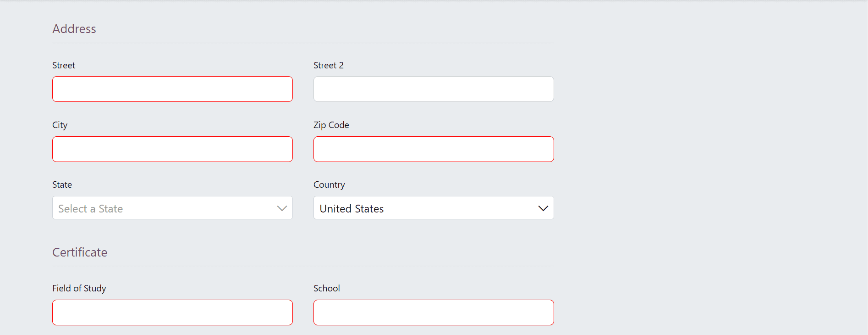This screenshot has height=335, width=868.
Task: Focus the Street 2 text box
Action: (434, 89)
